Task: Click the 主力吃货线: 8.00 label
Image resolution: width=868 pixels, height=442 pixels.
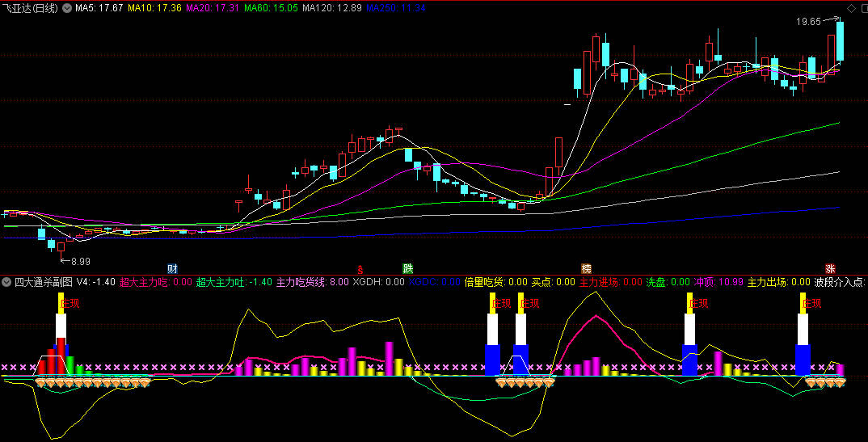Action: 313,282
